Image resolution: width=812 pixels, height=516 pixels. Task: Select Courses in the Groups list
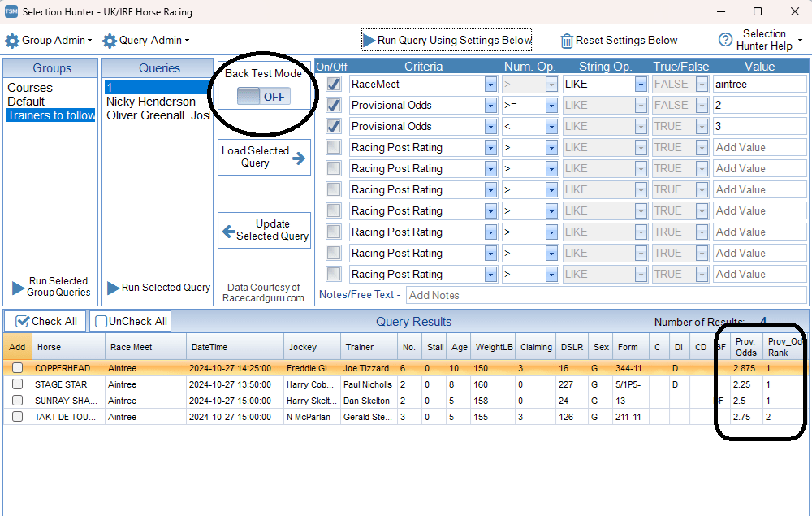(30, 88)
